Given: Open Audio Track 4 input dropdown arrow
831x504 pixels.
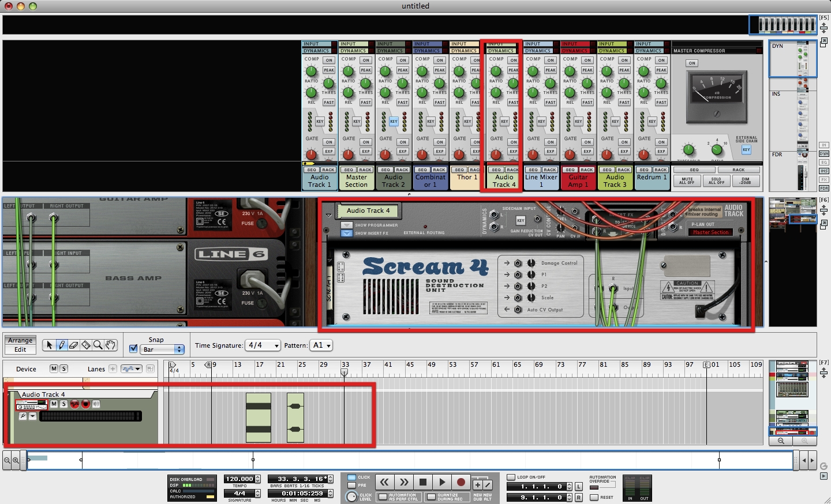Looking at the screenshot, I should tap(33, 416).
